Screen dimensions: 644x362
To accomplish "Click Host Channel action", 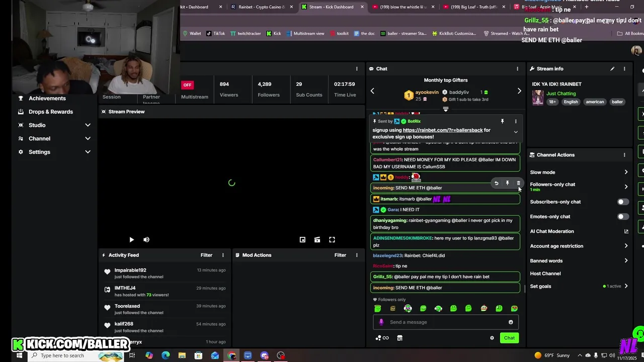I will (x=545, y=274).
